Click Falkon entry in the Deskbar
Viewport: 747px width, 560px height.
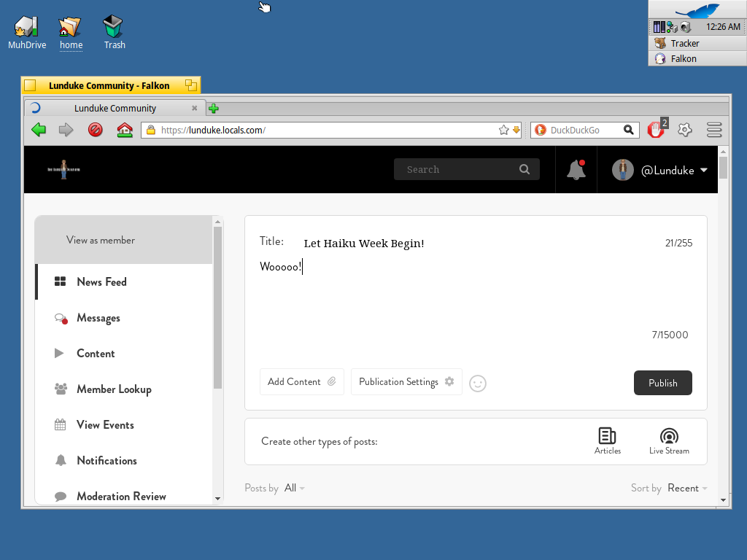697,58
